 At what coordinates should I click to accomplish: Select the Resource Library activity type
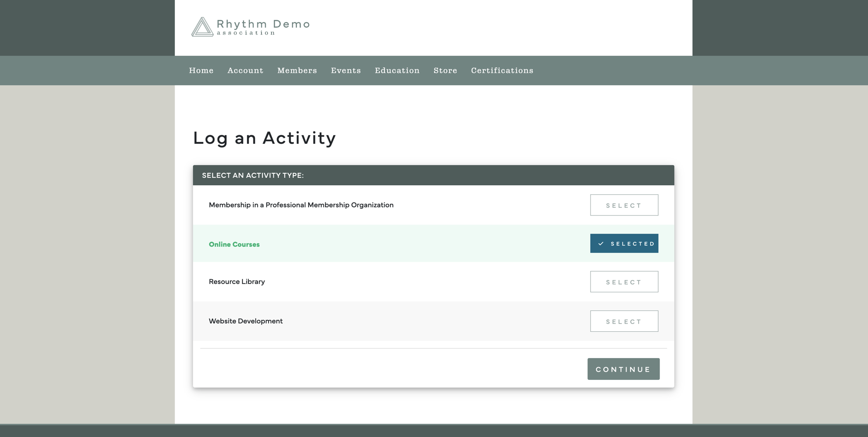624,281
